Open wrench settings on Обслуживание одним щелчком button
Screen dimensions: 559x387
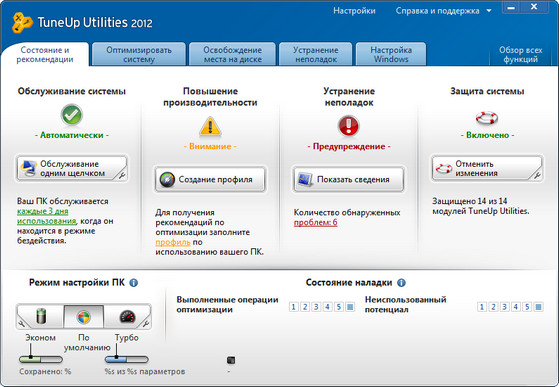pos(122,175)
